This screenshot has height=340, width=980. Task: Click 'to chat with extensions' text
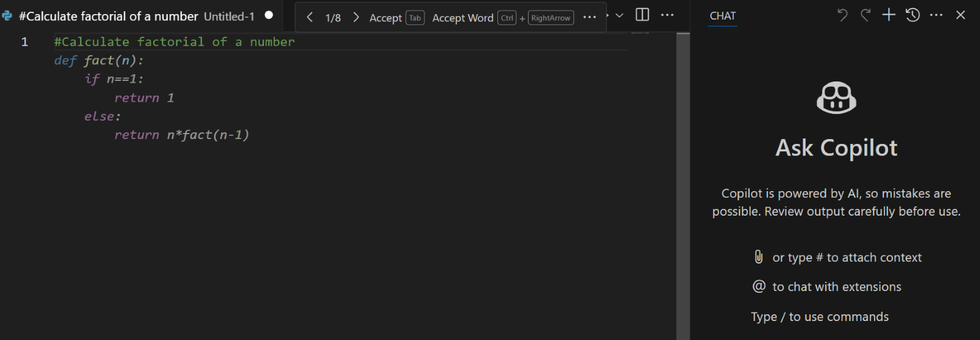(x=837, y=287)
